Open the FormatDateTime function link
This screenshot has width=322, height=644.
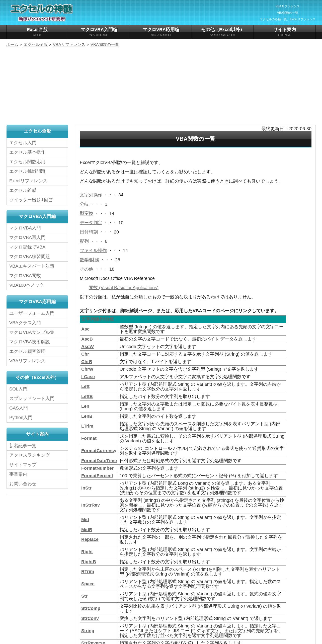pyautogui.click(x=99, y=461)
